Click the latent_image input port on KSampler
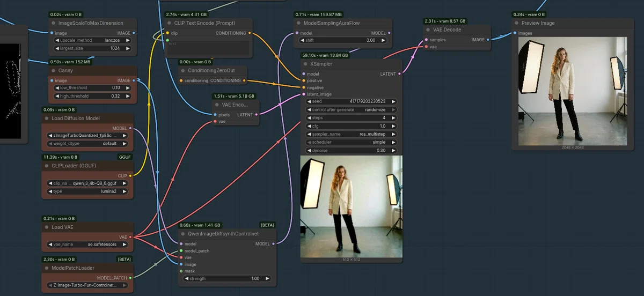The image size is (644, 296). click(304, 94)
